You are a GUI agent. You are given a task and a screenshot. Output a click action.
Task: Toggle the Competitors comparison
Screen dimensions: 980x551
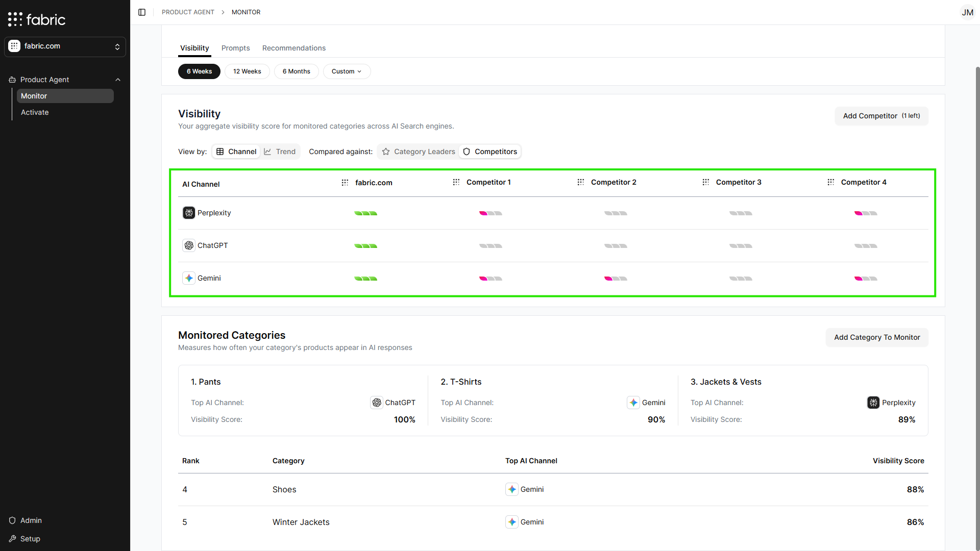pyautogui.click(x=489, y=151)
